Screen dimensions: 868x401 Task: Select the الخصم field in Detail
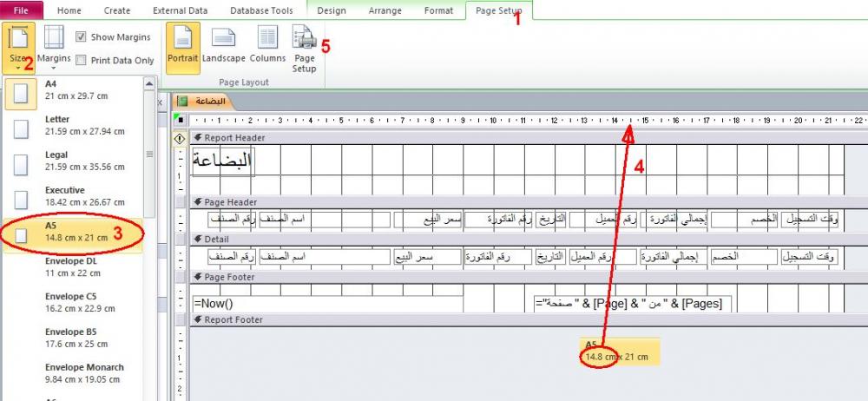point(745,256)
